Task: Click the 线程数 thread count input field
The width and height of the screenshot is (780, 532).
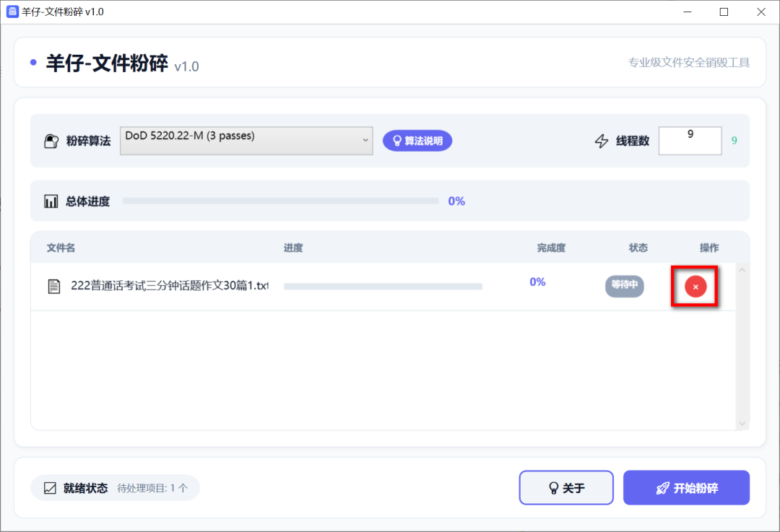Action: pyautogui.click(x=690, y=141)
